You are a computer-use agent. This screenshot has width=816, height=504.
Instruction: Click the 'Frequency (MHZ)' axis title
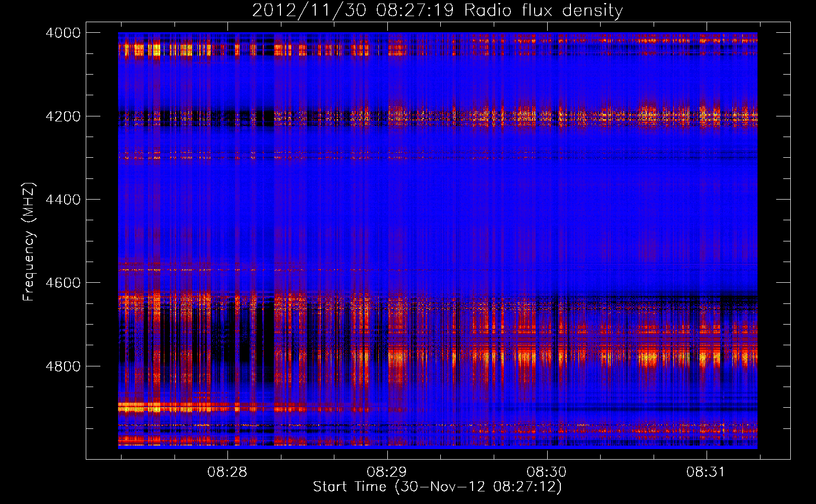tap(29, 242)
